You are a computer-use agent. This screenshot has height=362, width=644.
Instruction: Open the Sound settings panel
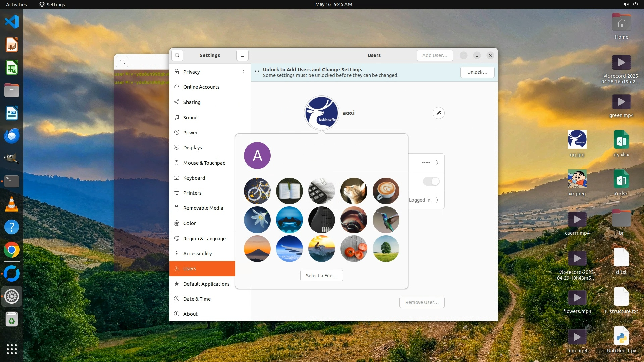[190, 118]
